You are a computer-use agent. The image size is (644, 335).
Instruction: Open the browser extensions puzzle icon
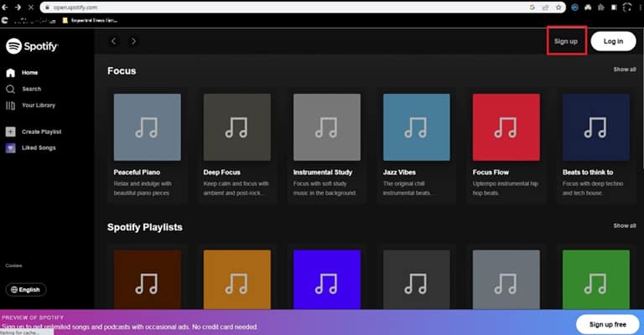pos(601,8)
